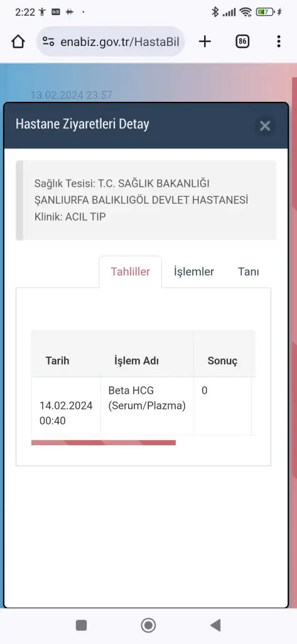The height and width of the screenshot is (644, 297).
Task: Open the three-dot browser menu
Action: pos(279,41)
